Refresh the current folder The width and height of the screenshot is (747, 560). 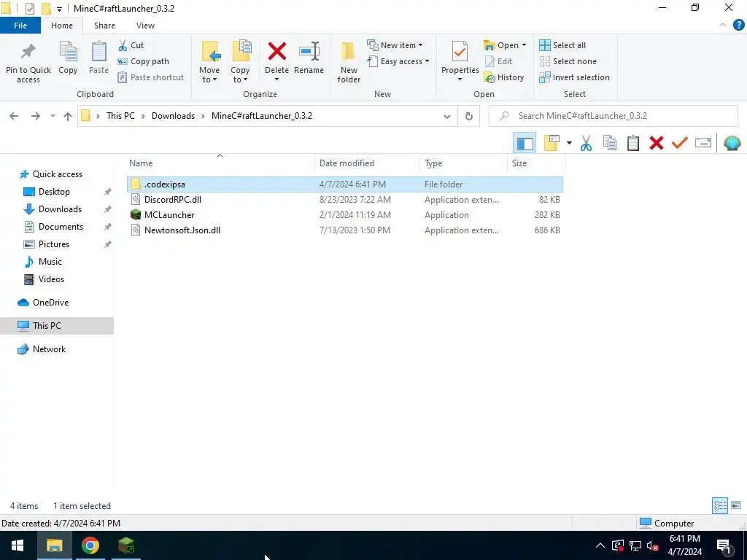[469, 116]
